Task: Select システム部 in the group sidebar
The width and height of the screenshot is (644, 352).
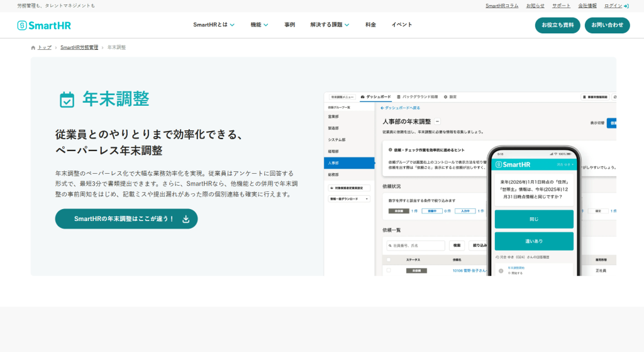Action: (x=349, y=140)
